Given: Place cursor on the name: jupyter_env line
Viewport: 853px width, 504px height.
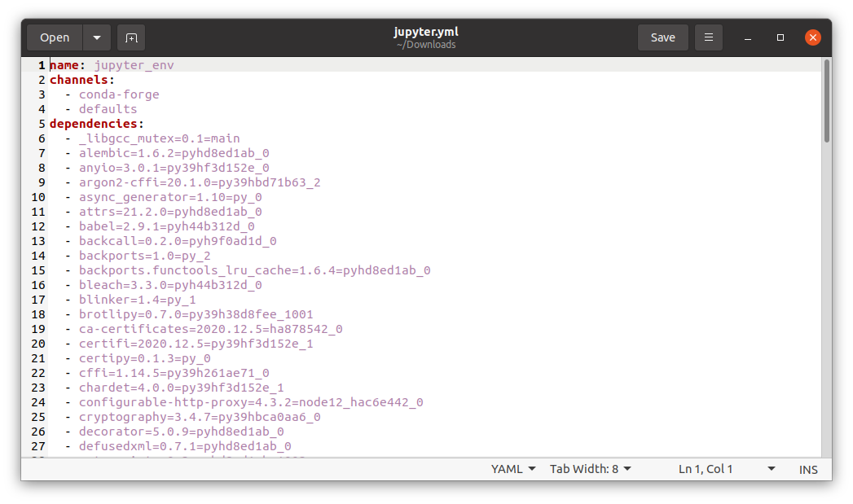Looking at the screenshot, I should pyautogui.click(x=112, y=64).
